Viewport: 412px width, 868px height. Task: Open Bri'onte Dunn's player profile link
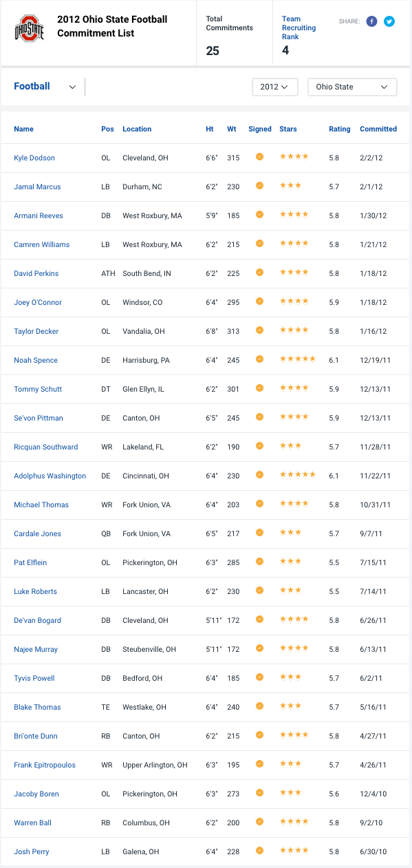(36, 736)
